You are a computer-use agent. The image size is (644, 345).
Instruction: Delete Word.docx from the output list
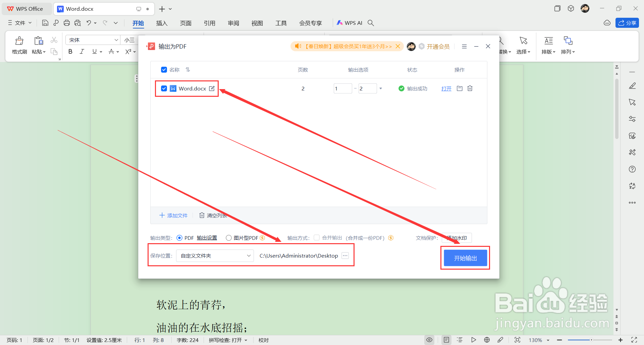click(x=470, y=88)
